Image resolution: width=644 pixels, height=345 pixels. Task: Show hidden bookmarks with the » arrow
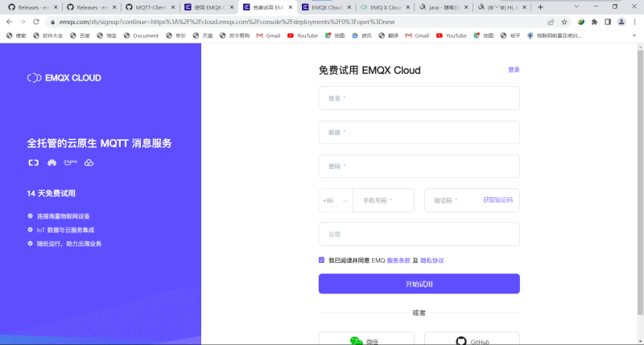pyautogui.click(x=634, y=35)
